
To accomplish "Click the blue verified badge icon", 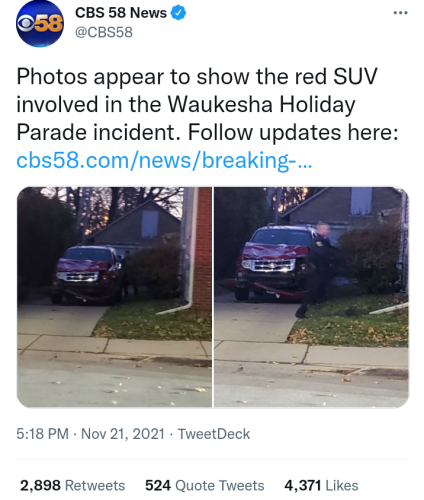I will (178, 13).
